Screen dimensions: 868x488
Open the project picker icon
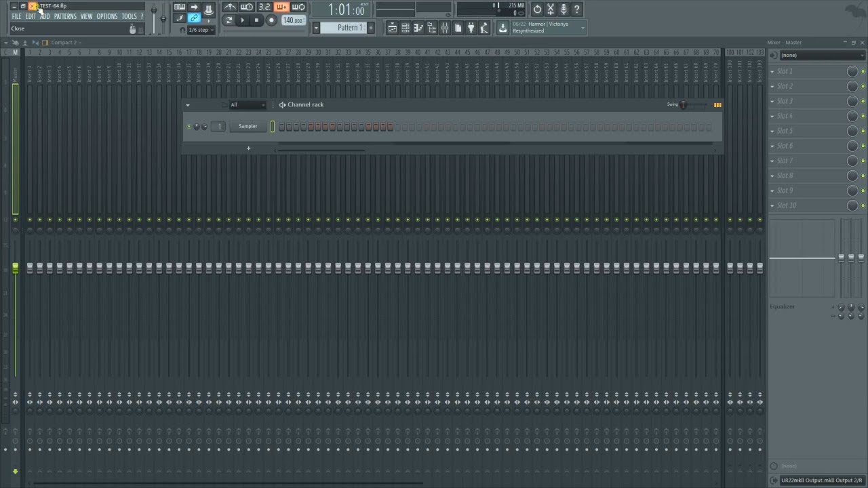[458, 28]
